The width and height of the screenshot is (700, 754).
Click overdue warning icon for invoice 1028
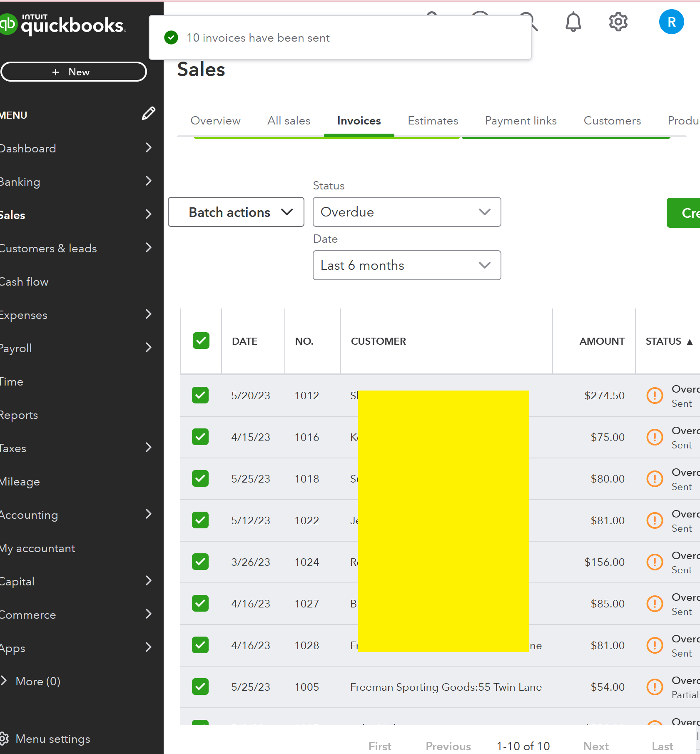coord(655,645)
